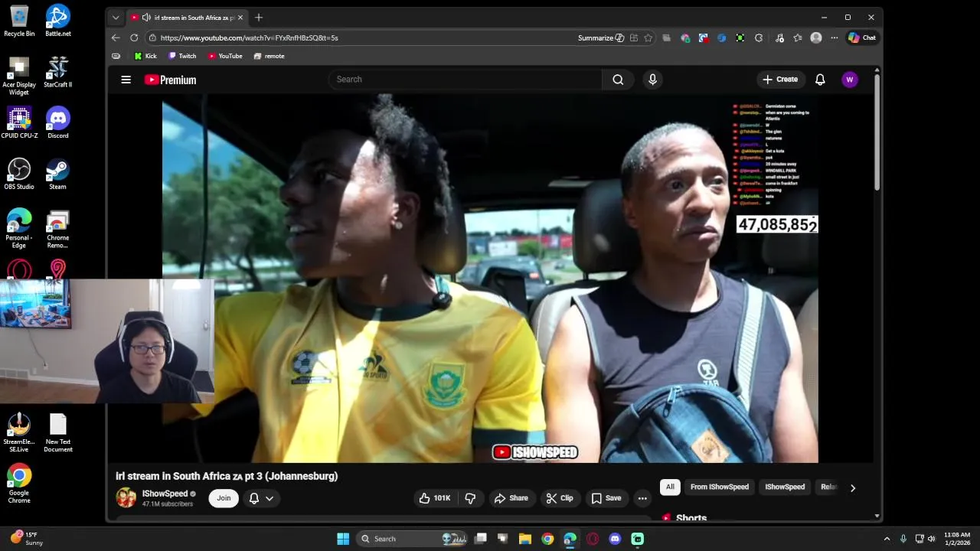Open media control music note icon
This screenshot has height=551, width=980.
(x=779, y=37)
